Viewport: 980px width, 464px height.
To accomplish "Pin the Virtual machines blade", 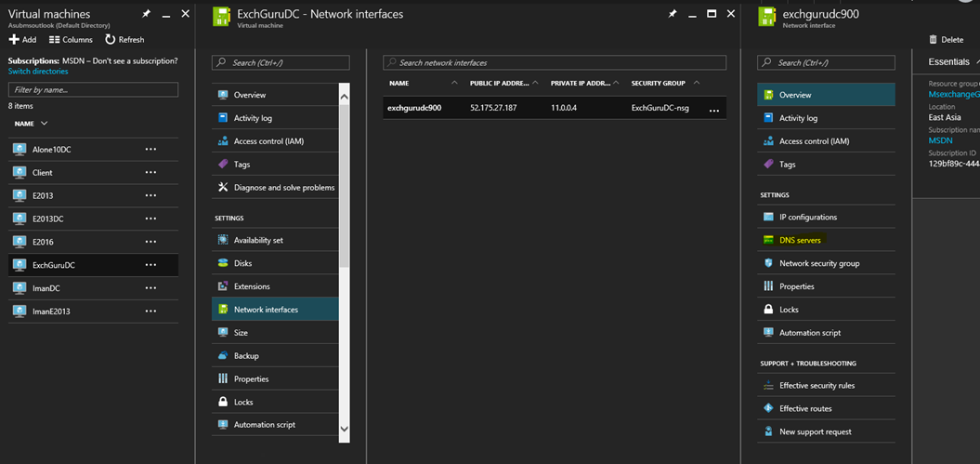I will point(146,14).
